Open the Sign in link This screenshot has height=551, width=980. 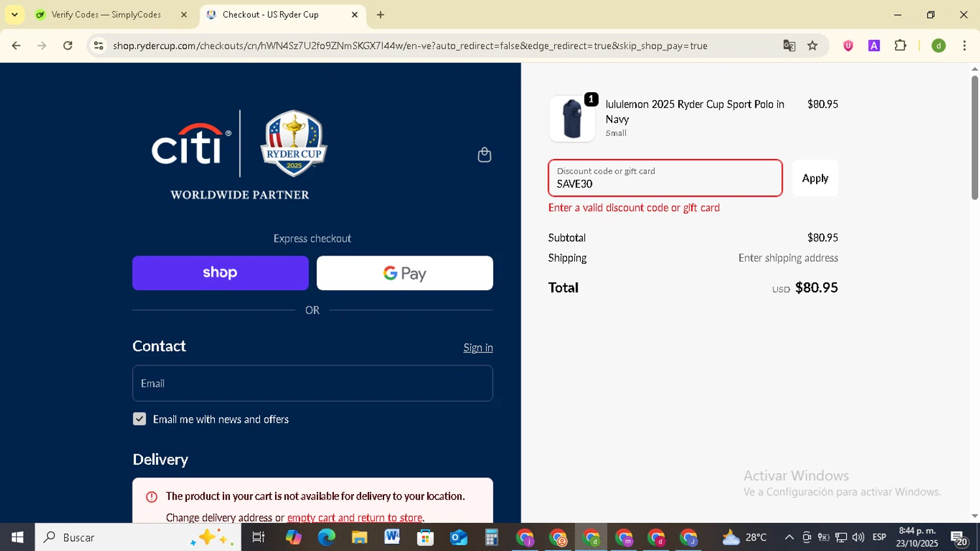pyautogui.click(x=478, y=348)
